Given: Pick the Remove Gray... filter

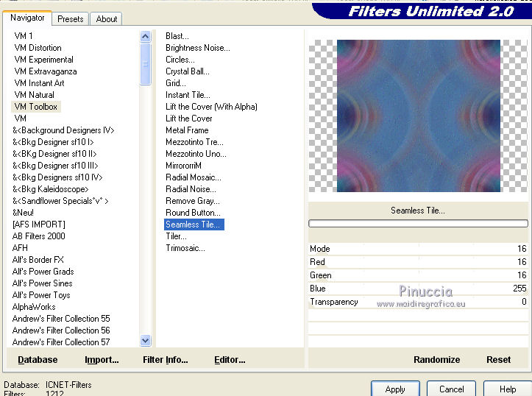Looking at the screenshot, I should coord(193,201).
